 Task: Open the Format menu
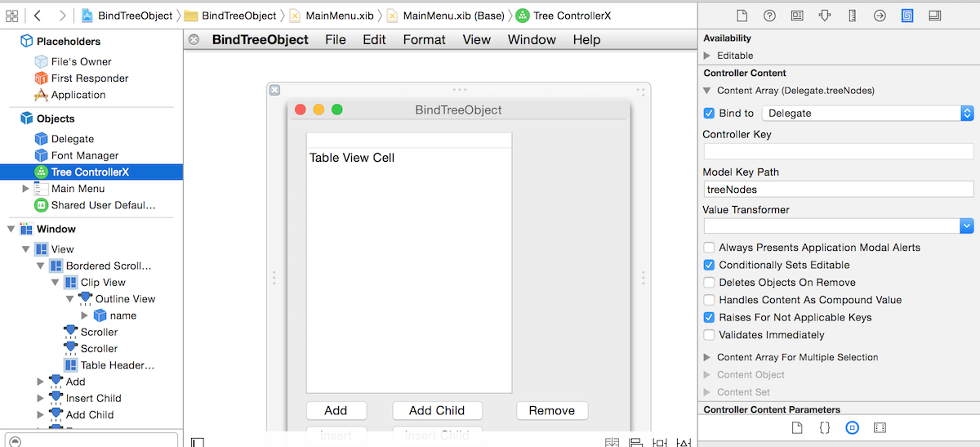coord(424,39)
